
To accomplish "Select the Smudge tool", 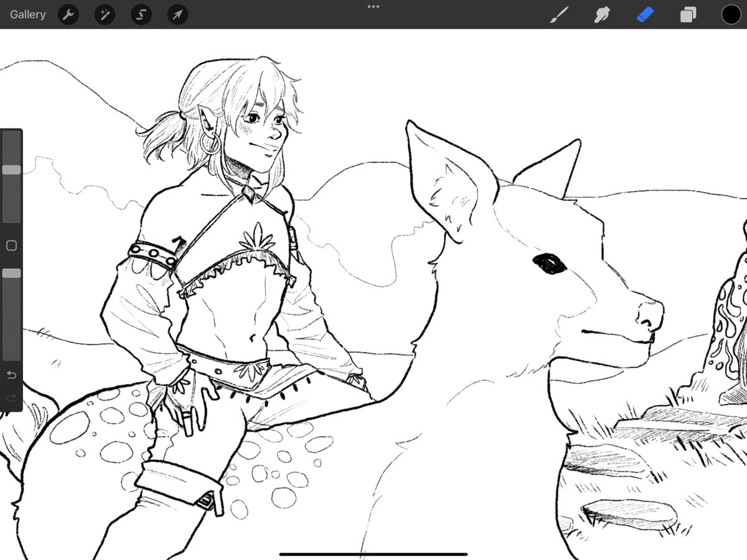I will 602,14.
